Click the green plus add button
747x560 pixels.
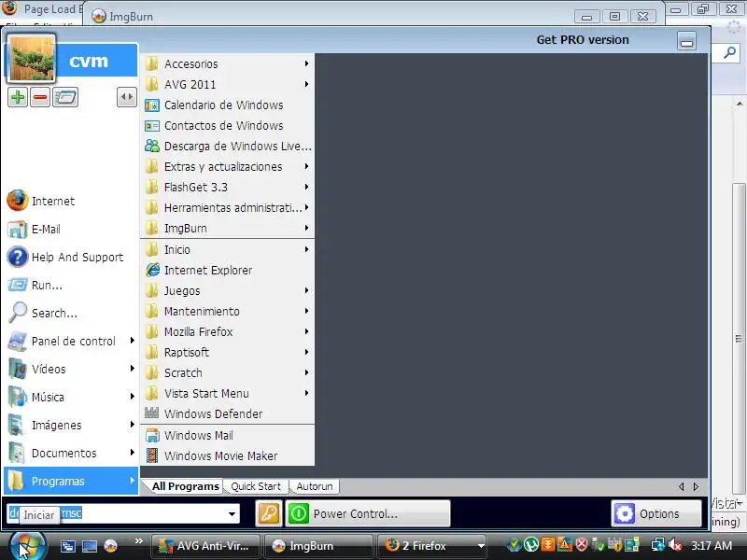pyautogui.click(x=18, y=98)
